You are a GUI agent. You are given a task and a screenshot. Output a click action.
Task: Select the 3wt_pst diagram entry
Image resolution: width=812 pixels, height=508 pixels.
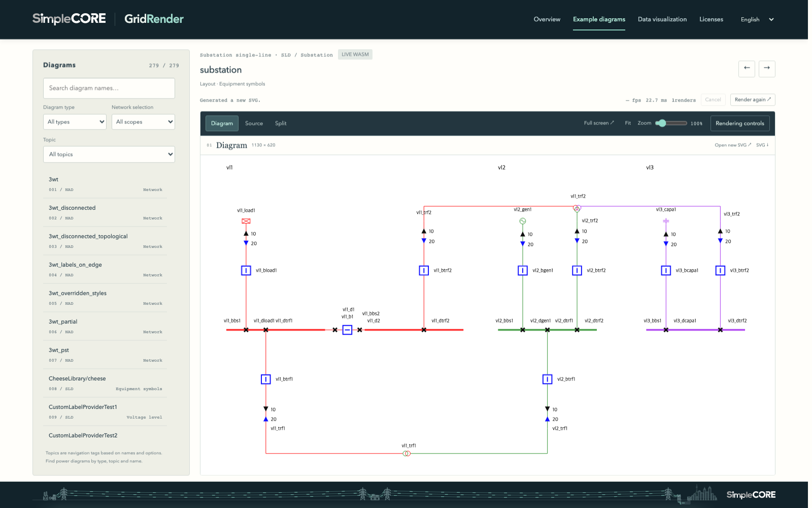(x=106, y=355)
